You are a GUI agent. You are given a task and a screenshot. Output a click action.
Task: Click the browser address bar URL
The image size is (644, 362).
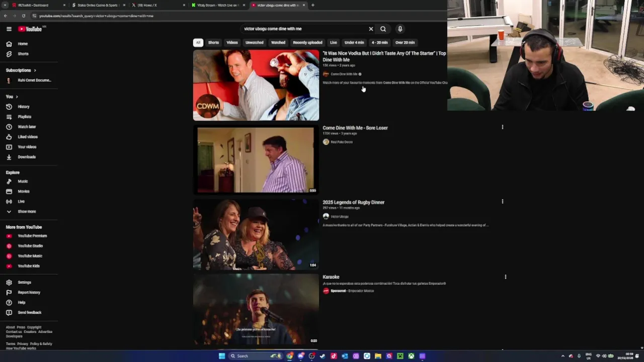pos(96,16)
